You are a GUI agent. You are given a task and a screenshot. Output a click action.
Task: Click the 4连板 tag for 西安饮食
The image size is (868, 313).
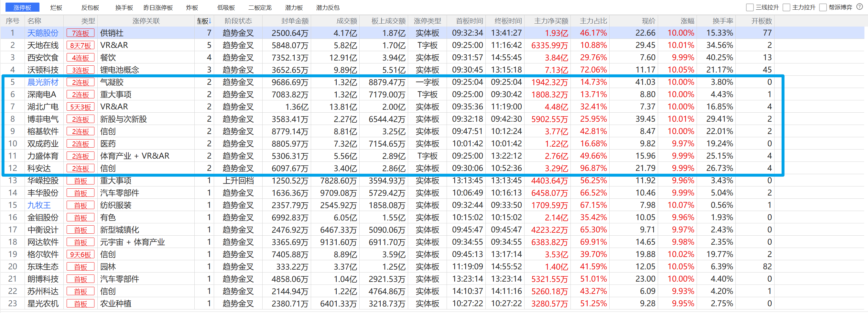coord(80,58)
